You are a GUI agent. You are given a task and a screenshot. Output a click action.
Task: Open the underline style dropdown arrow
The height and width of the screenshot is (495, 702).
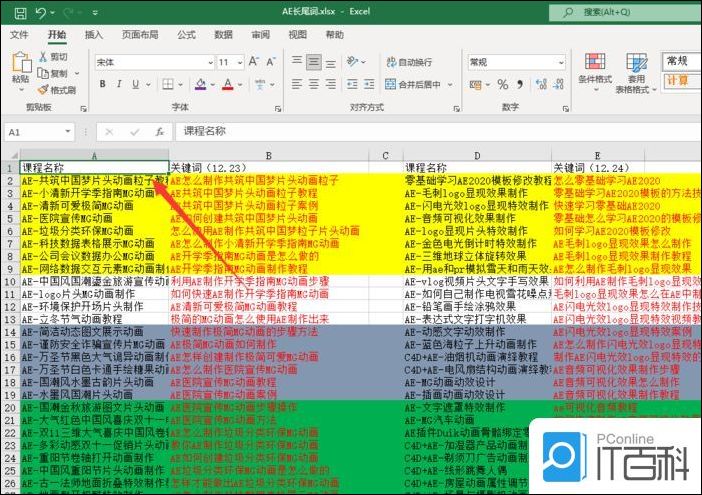click(x=148, y=84)
